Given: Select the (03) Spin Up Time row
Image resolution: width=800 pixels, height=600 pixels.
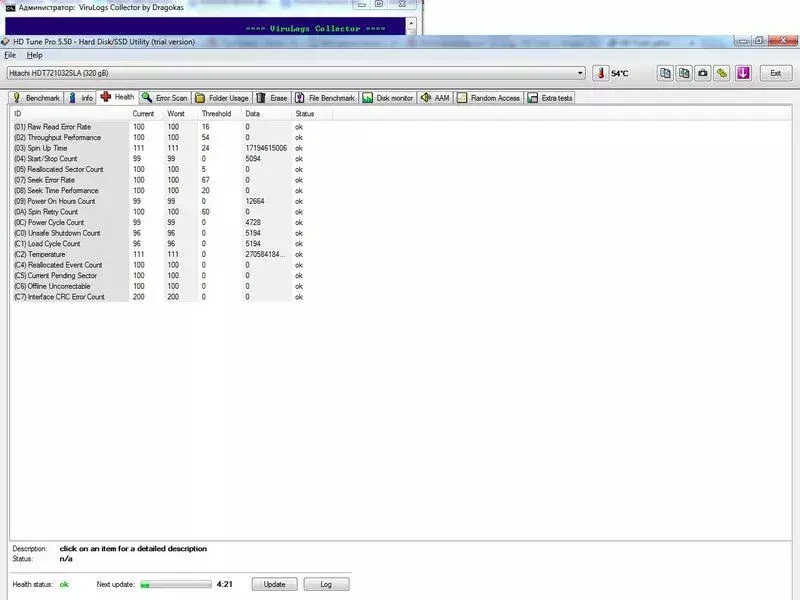Looking at the screenshot, I should [158, 148].
